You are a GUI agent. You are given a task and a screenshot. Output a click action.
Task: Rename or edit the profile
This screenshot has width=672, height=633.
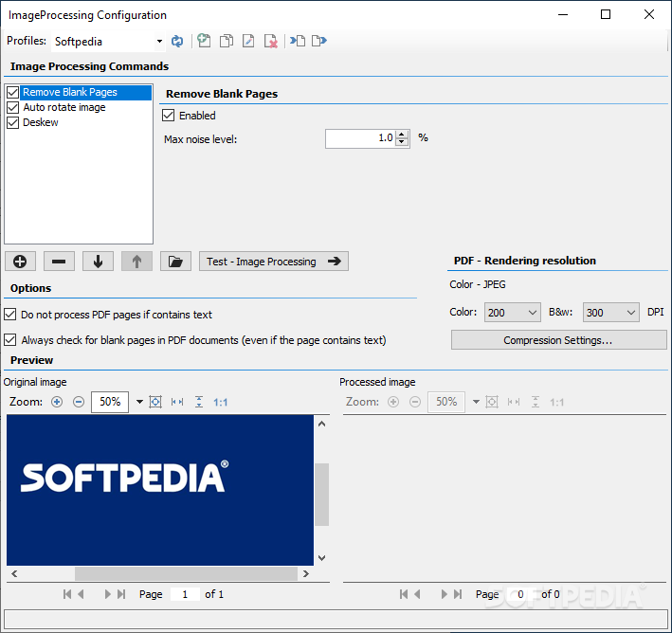248,41
